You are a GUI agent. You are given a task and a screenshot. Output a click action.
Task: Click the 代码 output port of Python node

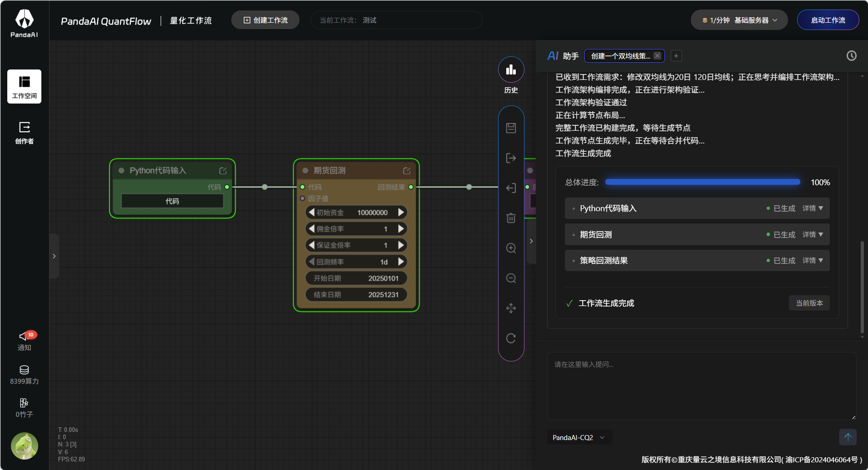[x=227, y=187]
